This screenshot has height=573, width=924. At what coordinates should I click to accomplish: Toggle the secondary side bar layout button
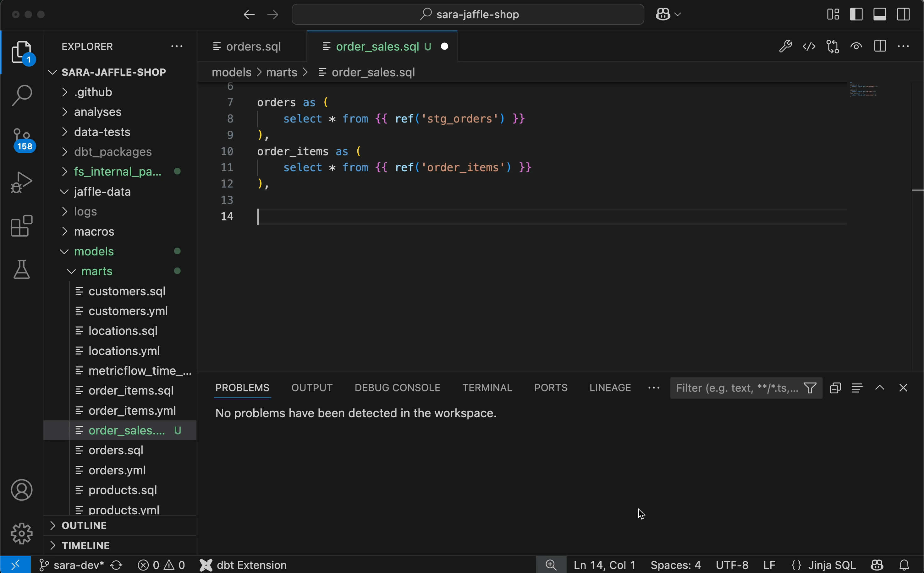coord(903,14)
